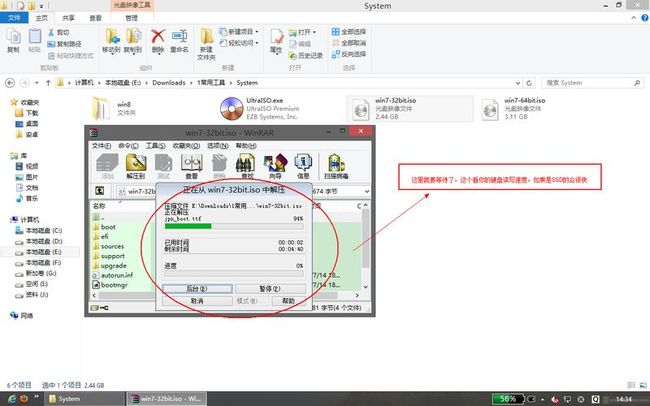This screenshot has height=406, width=650.
Task: Click the Search System input field
Action: (x=593, y=83)
